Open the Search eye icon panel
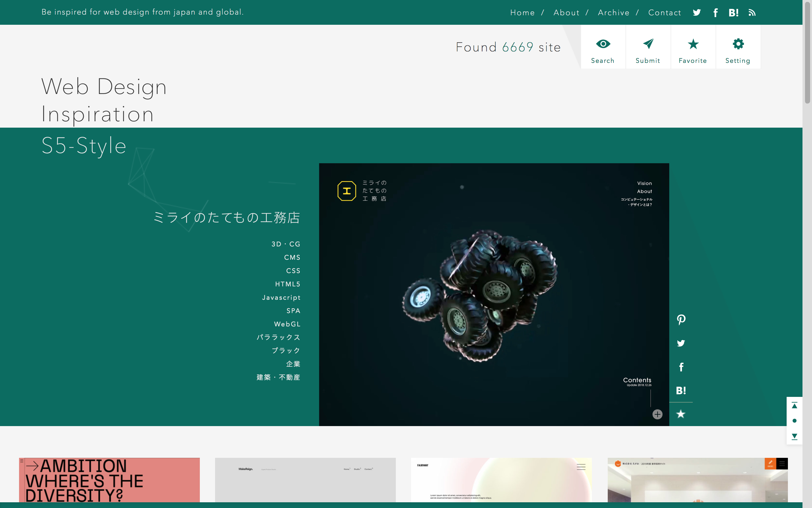The width and height of the screenshot is (812, 508). [603, 47]
